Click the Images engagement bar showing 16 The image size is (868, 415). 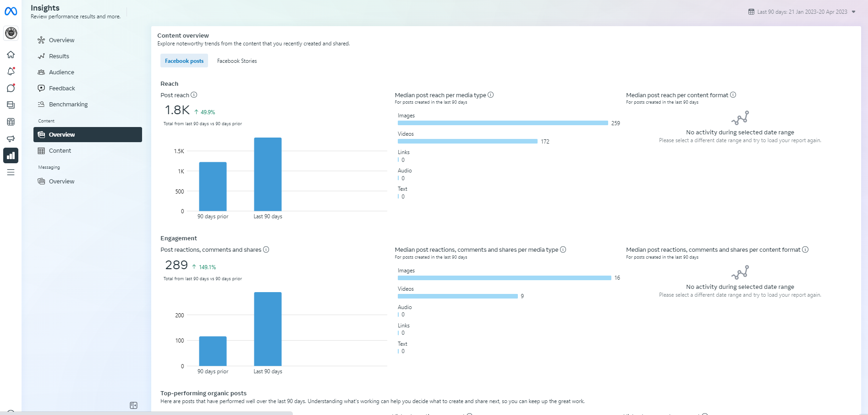pos(505,278)
